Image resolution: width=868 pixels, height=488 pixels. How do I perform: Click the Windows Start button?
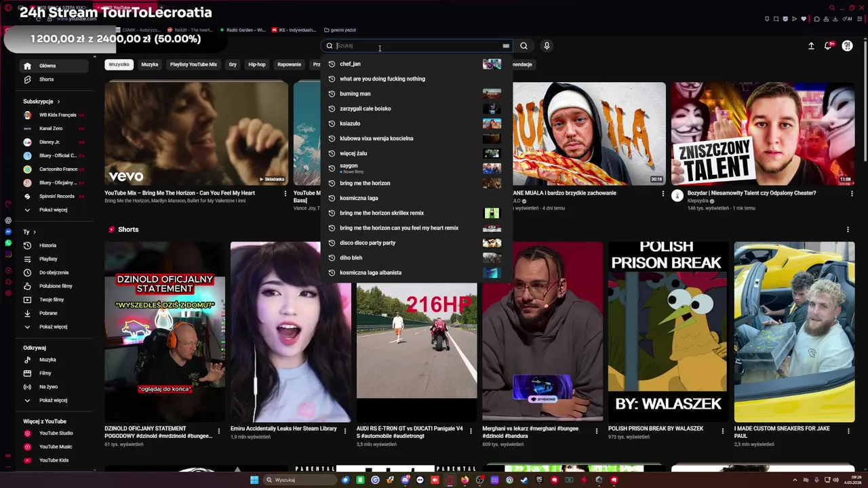point(254,480)
